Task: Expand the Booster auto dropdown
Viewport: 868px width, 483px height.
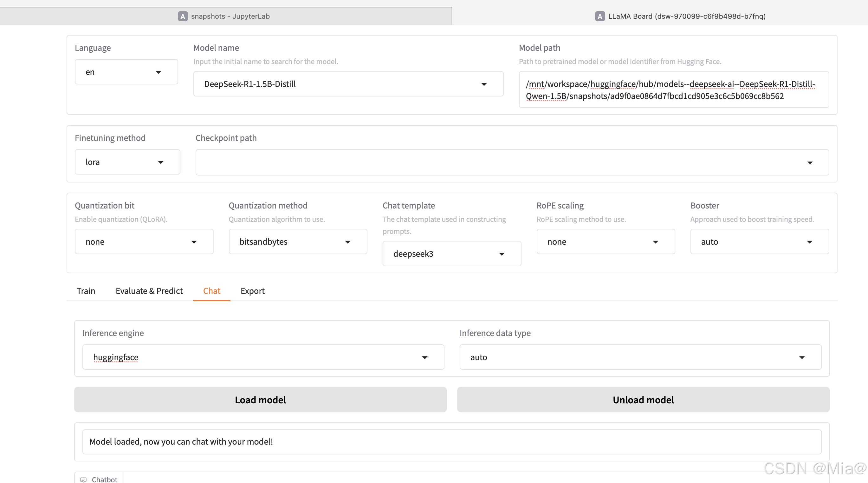Action: (809, 242)
